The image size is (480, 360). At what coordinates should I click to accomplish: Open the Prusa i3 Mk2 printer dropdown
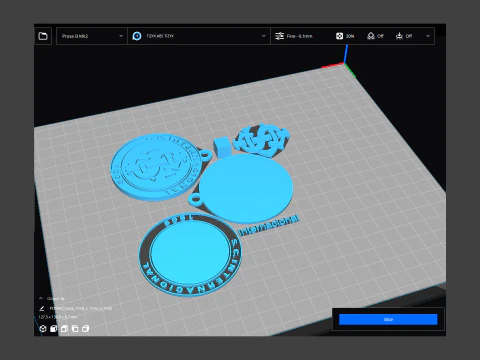[x=92, y=36]
